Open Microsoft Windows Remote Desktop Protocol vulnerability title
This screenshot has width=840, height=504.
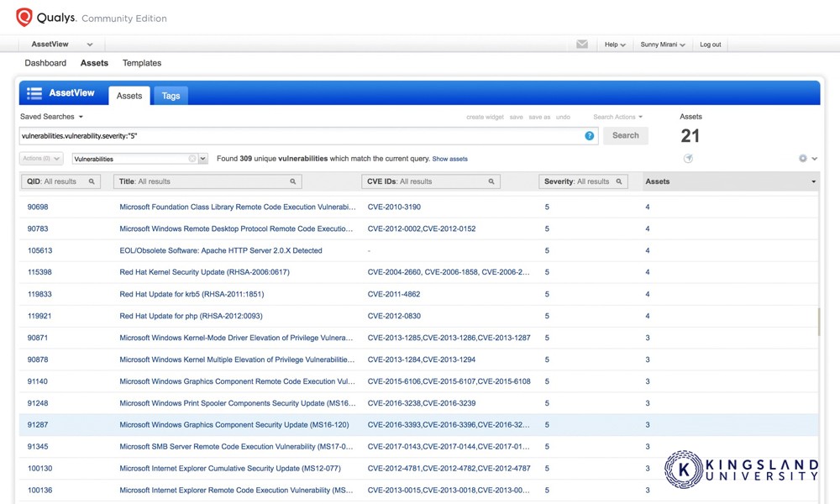[236, 228]
